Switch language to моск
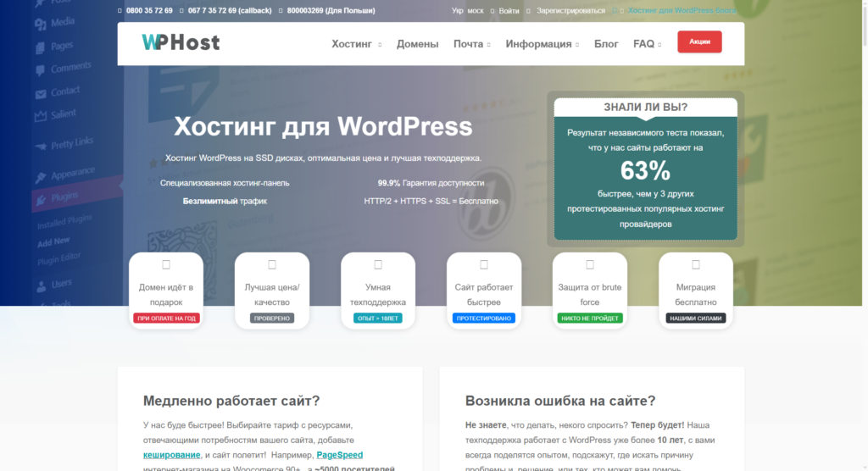 [476, 10]
